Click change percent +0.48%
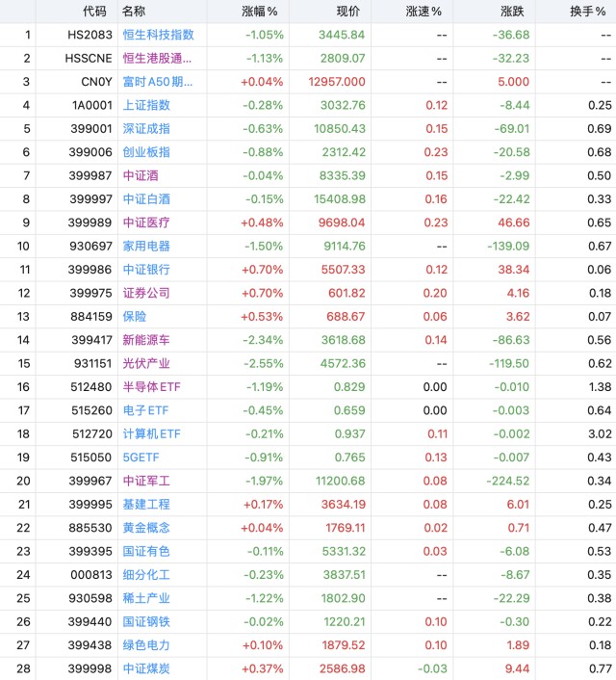Image resolution: width=616 pixels, height=680 pixels. click(x=262, y=222)
